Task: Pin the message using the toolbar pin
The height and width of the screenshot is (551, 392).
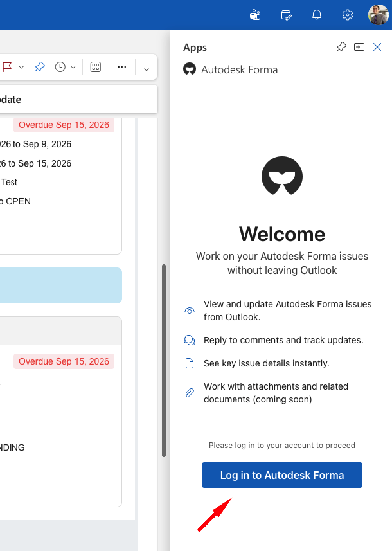Action: 40,66
